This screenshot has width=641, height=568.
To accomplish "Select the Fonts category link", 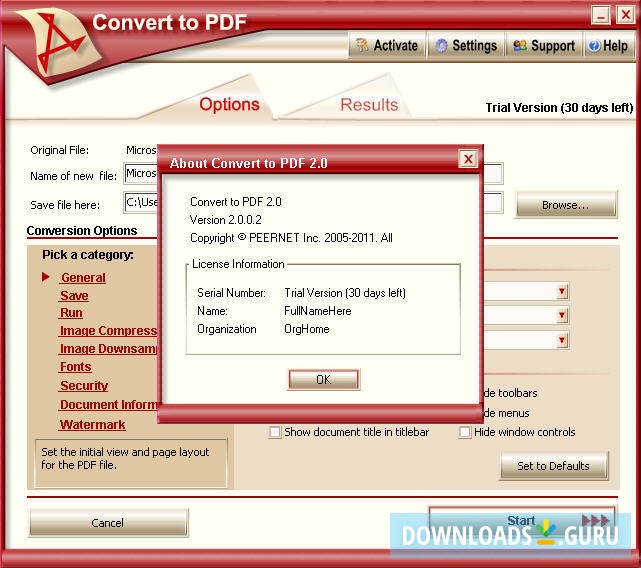I will 75,367.
